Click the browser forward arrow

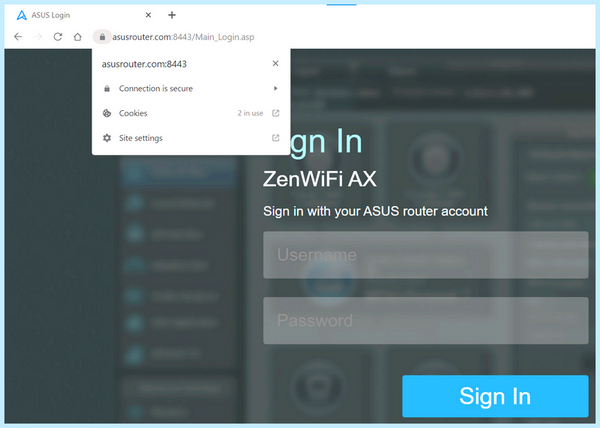[38, 37]
